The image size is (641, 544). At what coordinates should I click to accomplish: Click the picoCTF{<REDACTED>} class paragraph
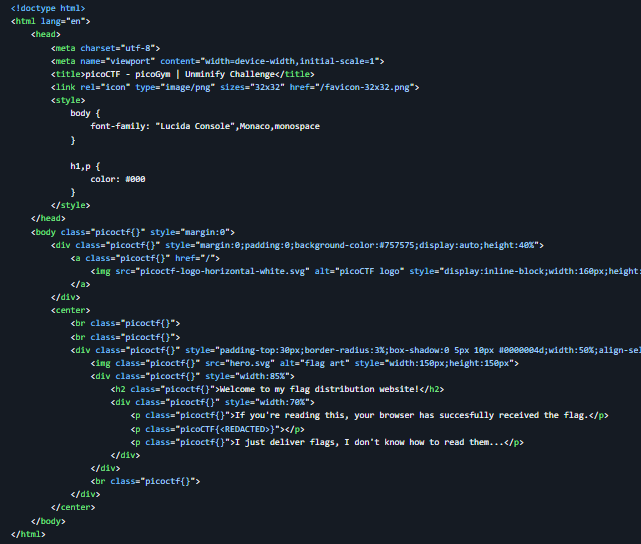pyautogui.click(x=217, y=430)
